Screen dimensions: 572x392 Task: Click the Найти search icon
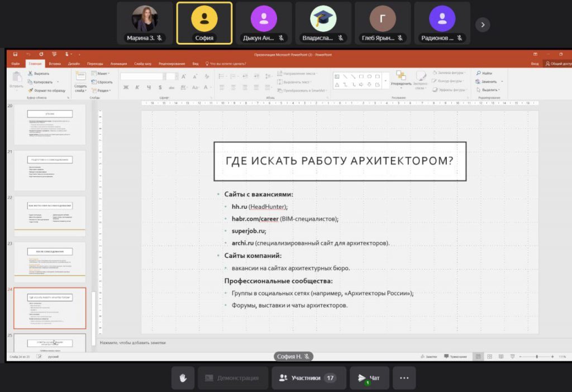(x=479, y=73)
